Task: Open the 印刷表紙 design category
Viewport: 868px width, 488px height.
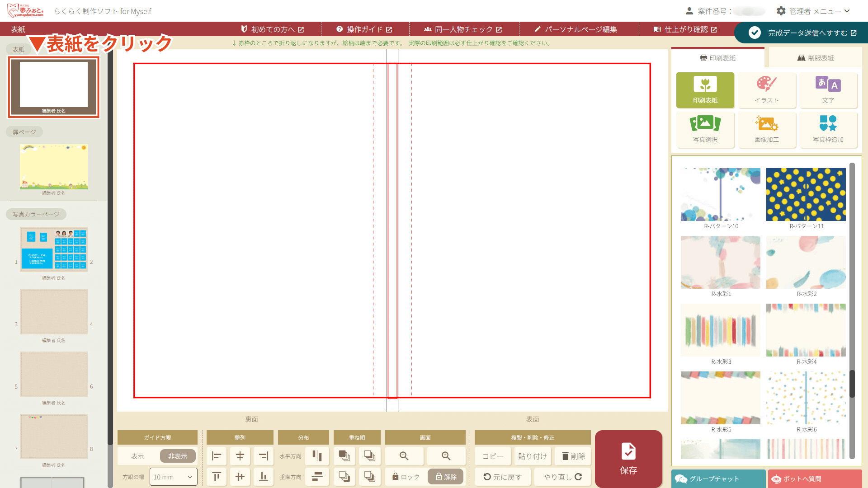Action: (x=705, y=90)
